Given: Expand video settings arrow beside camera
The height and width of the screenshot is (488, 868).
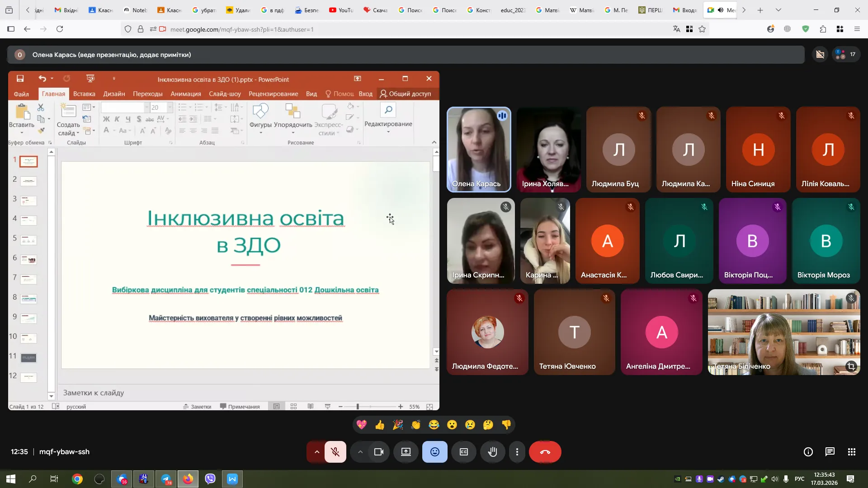Looking at the screenshot, I should tap(360, 452).
